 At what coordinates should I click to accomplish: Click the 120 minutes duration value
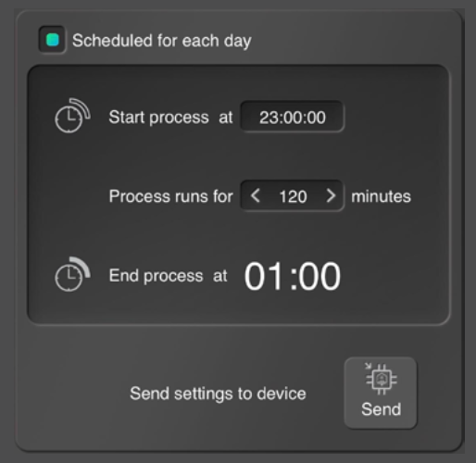[x=293, y=196]
